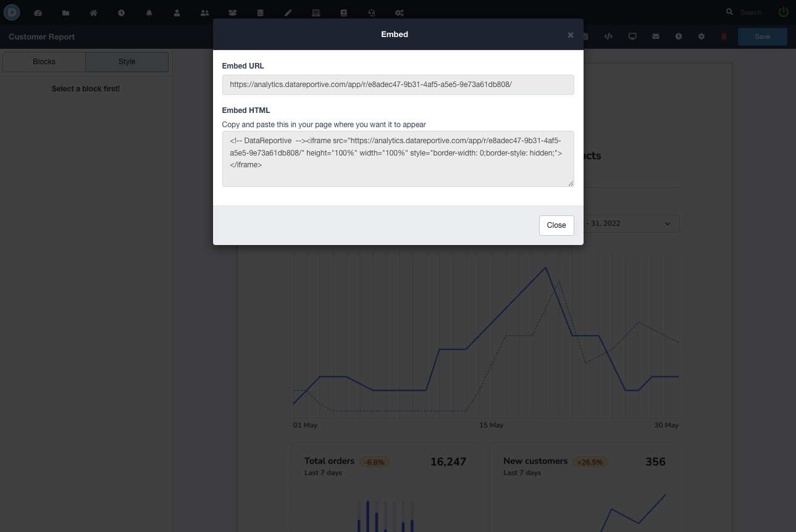Click the clock icon in top navigation
Image resolution: width=796 pixels, height=532 pixels.
tap(121, 12)
